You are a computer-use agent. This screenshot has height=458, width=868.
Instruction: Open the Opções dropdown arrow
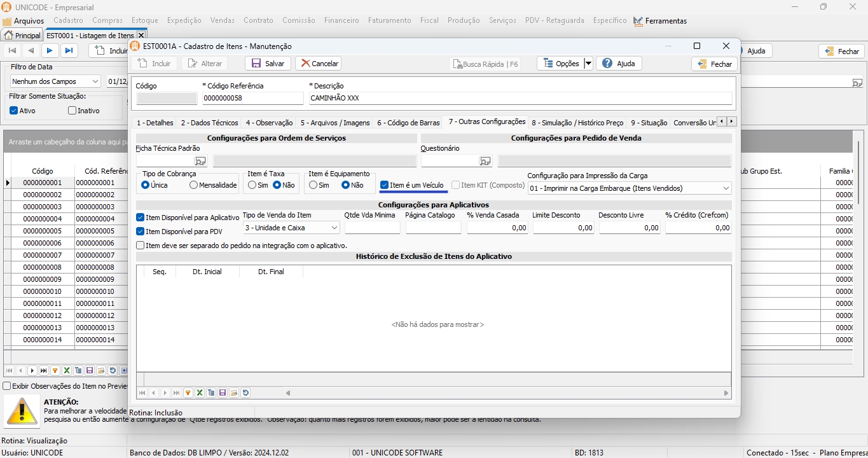click(x=588, y=64)
